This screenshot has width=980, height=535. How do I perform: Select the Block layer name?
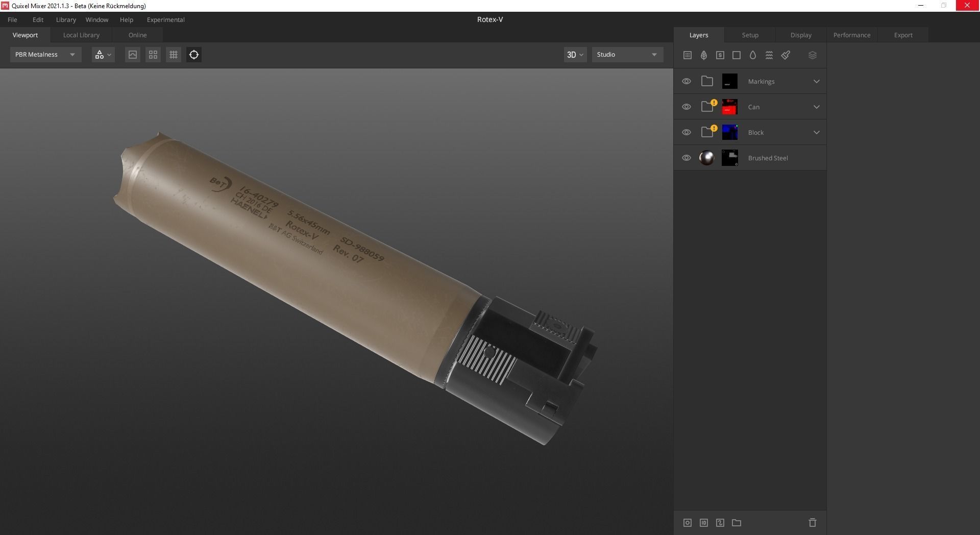click(756, 133)
